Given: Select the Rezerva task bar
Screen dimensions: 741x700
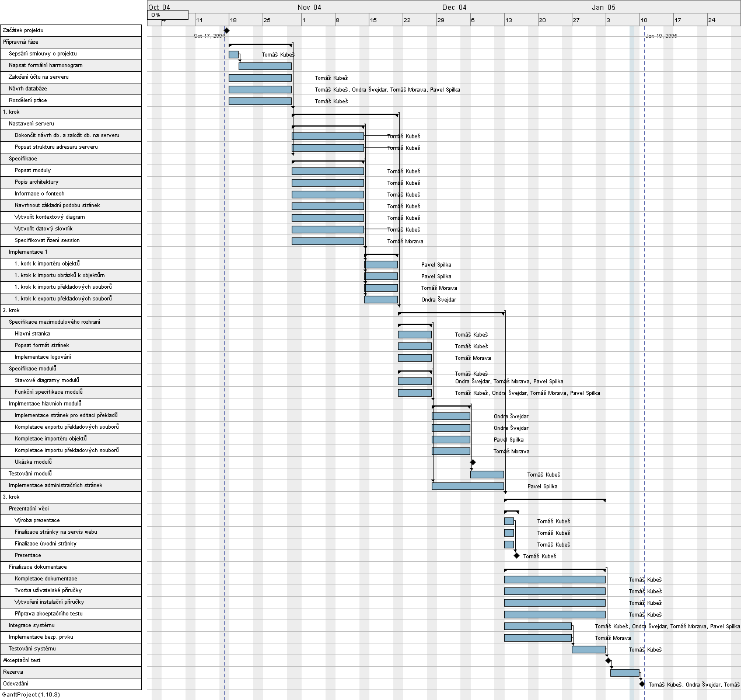Looking at the screenshot, I should [x=624, y=673].
